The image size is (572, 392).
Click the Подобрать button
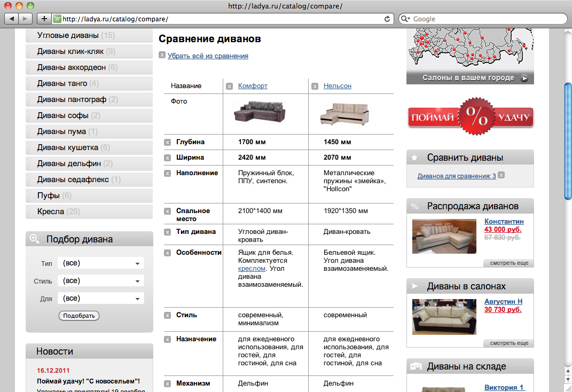79,316
